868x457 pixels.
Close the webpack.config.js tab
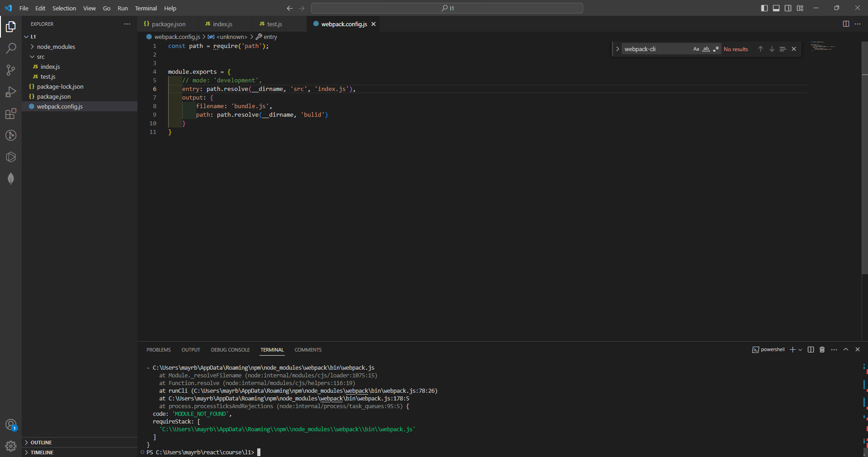(x=373, y=24)
